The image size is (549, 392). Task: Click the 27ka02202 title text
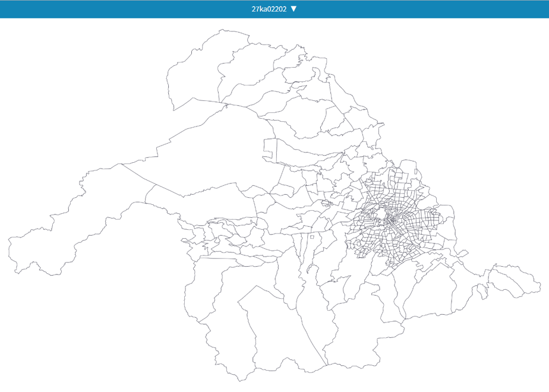click(269, 9)
